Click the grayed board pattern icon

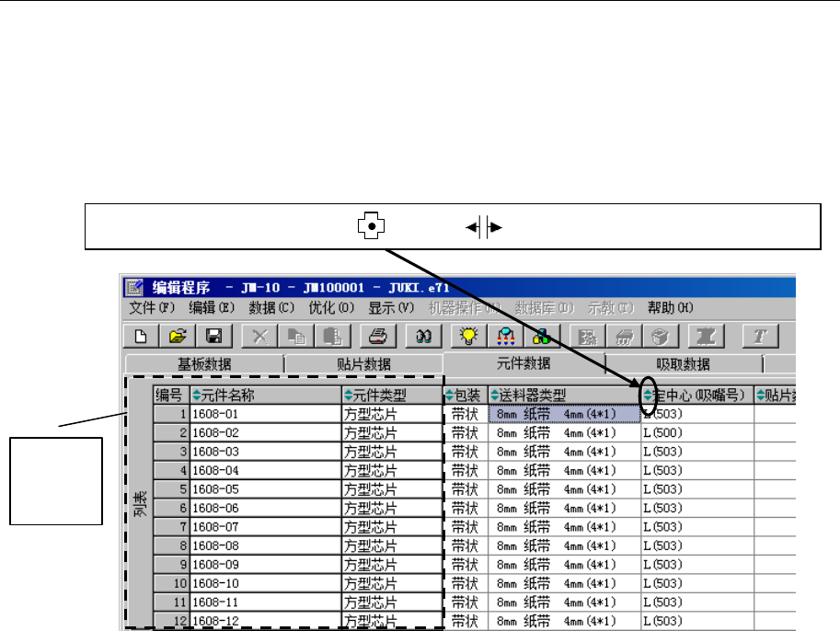(588, 337)
